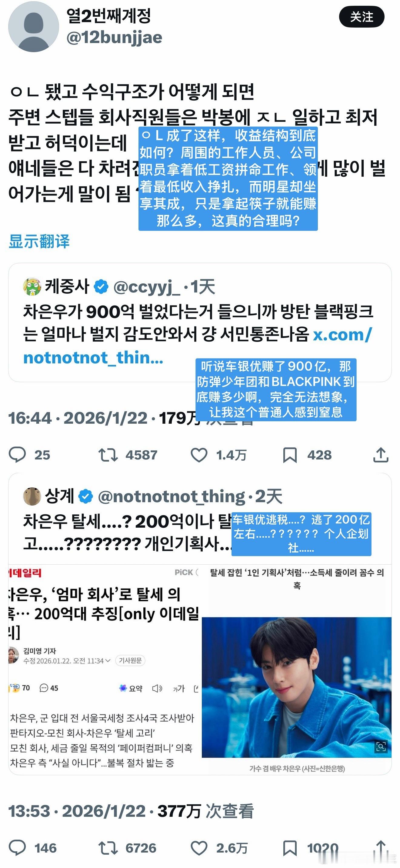Tap share icon on first tweet
This screenshot has width=400, height=868.
(x=381, y=455)
